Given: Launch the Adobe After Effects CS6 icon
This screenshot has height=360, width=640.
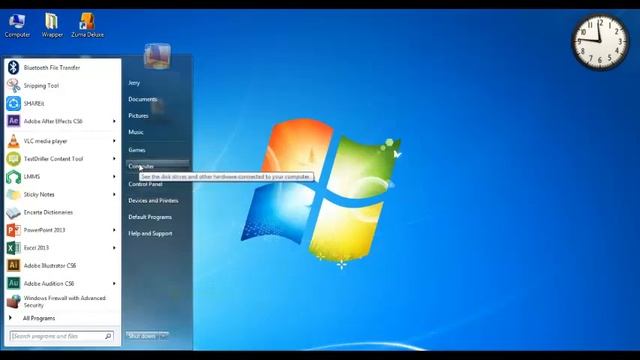Looking at the screenshot, I should pos(13,121).
